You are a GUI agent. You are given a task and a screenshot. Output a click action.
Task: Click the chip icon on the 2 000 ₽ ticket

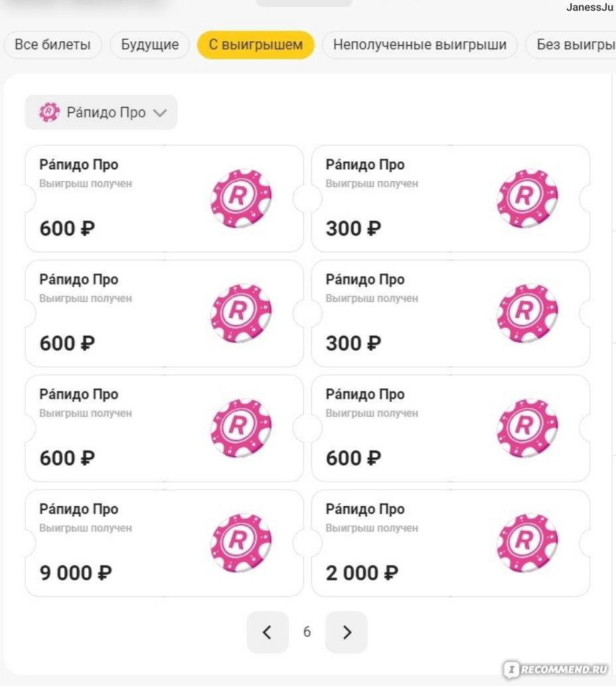[x=527, y=543]
